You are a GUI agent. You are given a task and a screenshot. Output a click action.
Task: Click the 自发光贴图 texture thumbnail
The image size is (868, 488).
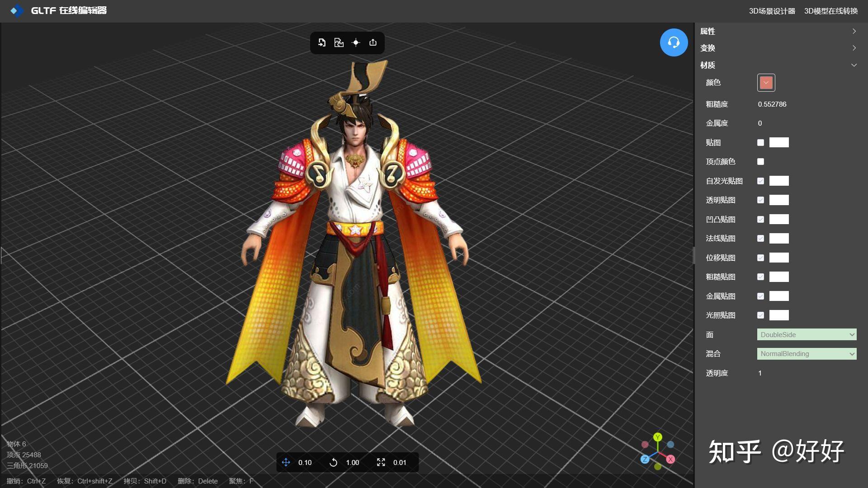[x=779, y=181]
